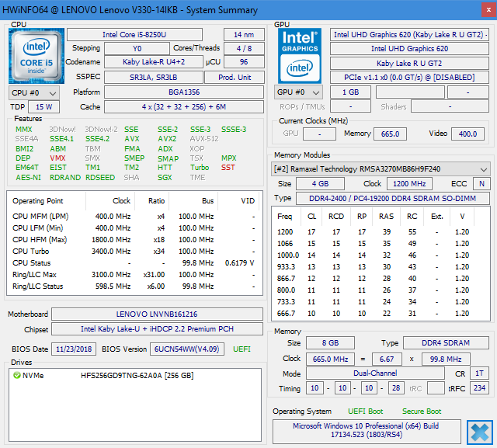Click the Operating Point column header
Image resolution: width=497 pixels, height=448 pixels.
[x=47, y=201]
